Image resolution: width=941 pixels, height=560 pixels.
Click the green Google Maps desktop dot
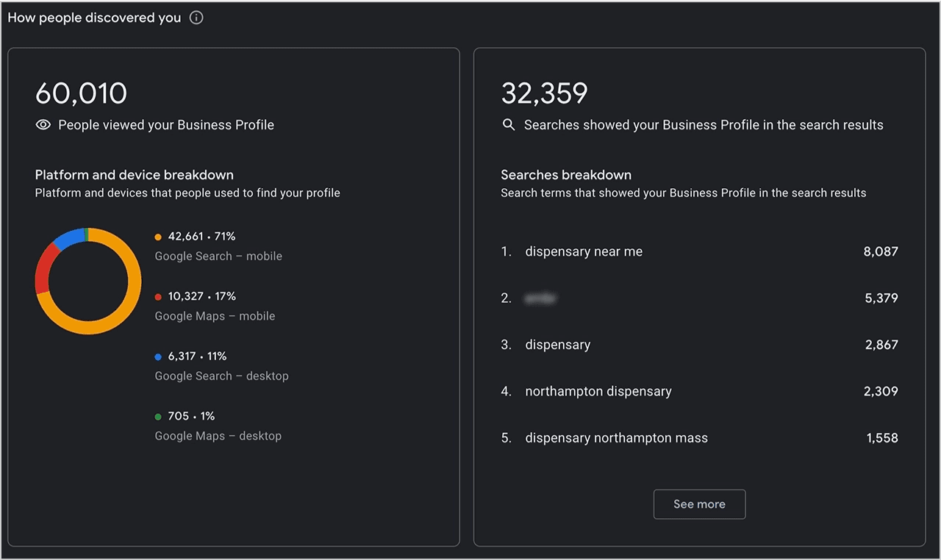tap(158, 417)
